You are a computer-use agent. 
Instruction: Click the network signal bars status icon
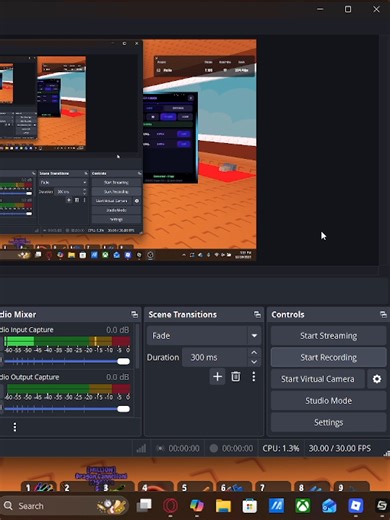pyautogui.click(x=141, y=449)
